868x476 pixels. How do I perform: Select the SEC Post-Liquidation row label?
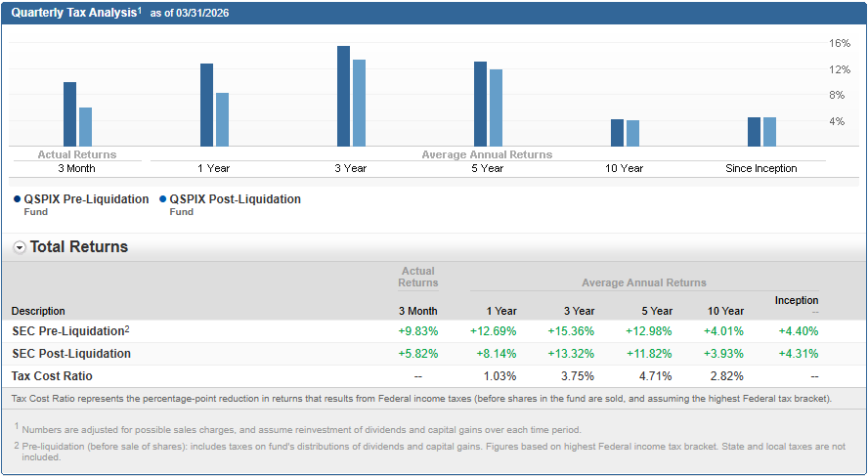[71, 354]
